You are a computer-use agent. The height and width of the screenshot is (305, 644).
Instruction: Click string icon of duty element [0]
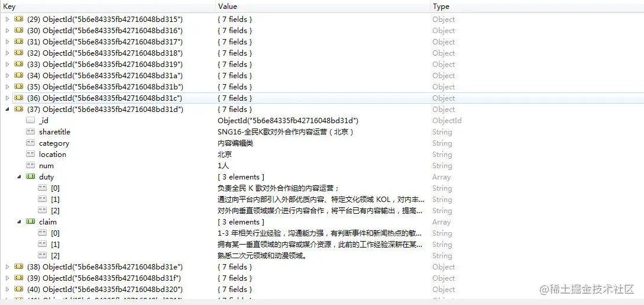pyautogui.click(x=43, y=188)
